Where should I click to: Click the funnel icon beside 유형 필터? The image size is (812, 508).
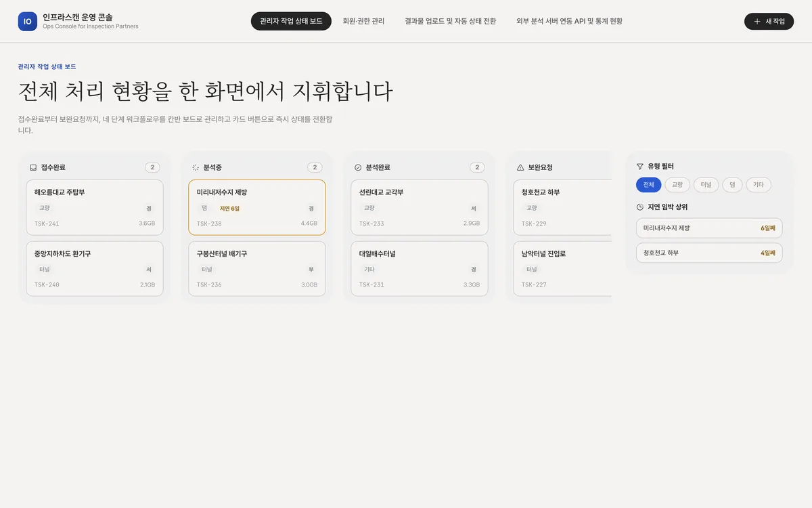(x=640, y=166)
